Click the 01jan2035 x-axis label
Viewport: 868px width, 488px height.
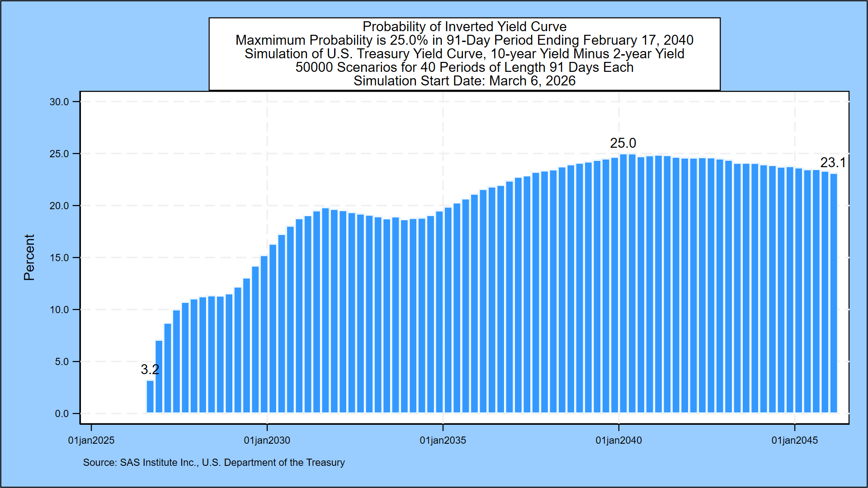point(443,441)
